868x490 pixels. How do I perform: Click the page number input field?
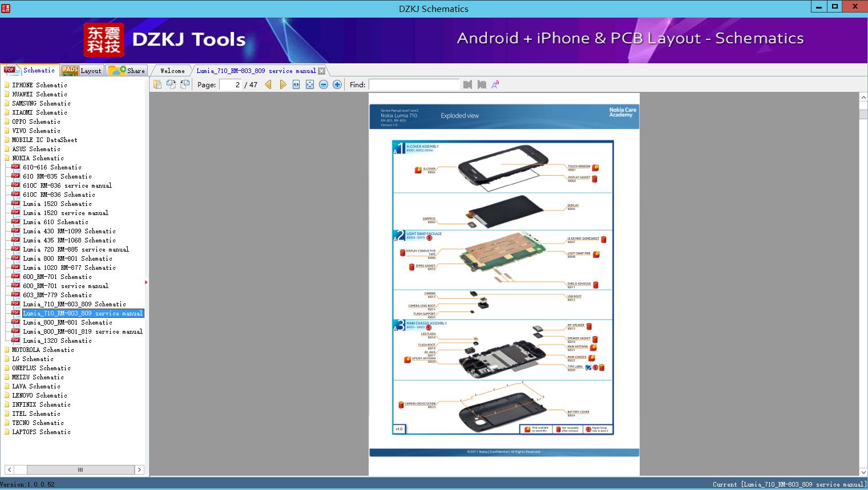[x=231, y=84]
